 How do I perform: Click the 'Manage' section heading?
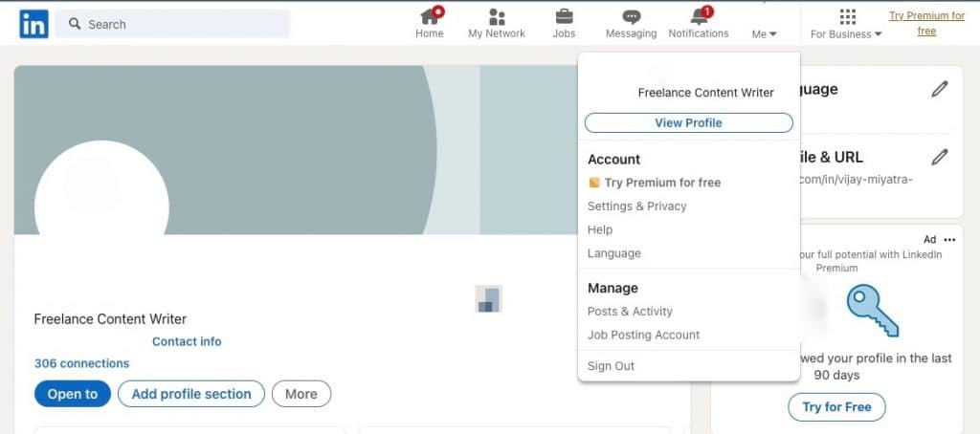612,288
